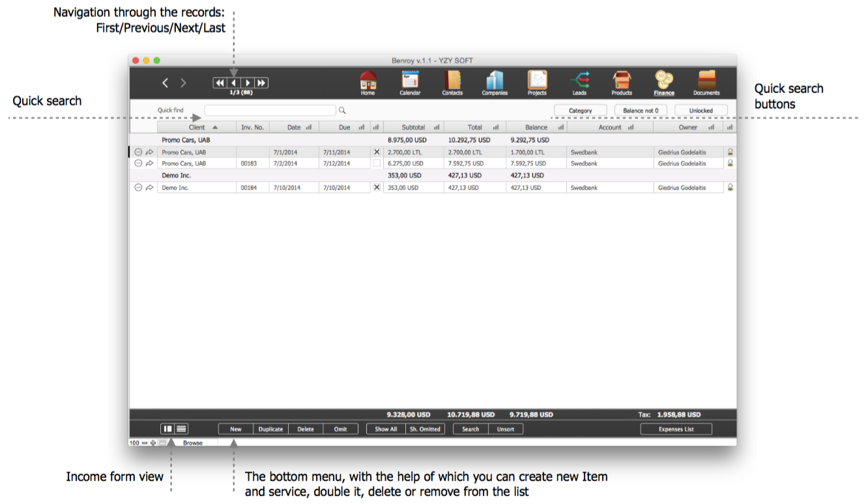Click the Browse mode selector in status bar
The image size is (864, 504).
click(x=193, y=443)
